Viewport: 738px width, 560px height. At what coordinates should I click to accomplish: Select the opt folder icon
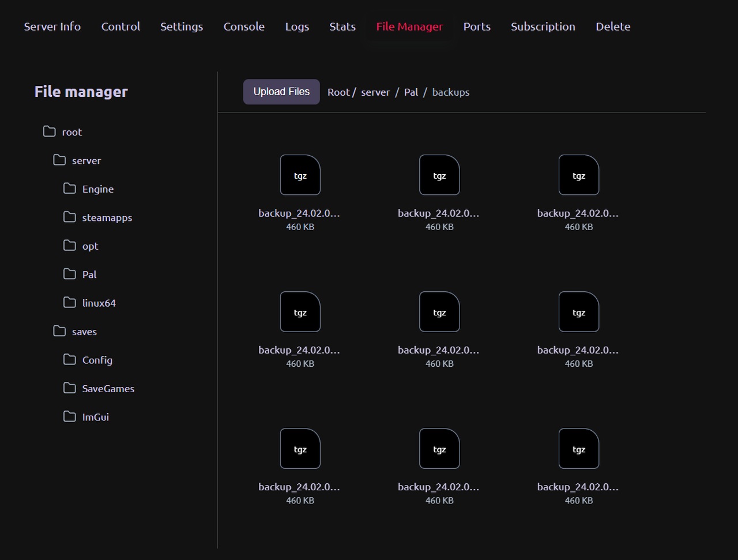click(x=70, y=245)
